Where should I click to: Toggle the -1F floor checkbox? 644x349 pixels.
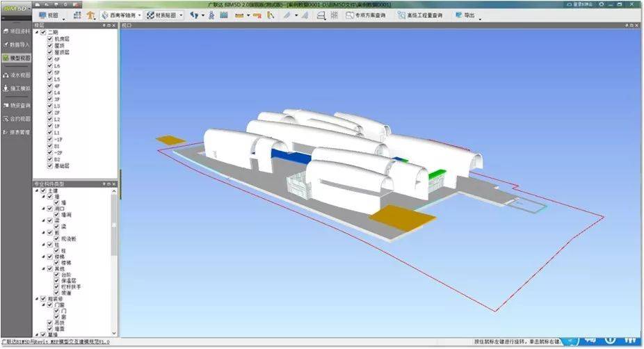[50, 140]
